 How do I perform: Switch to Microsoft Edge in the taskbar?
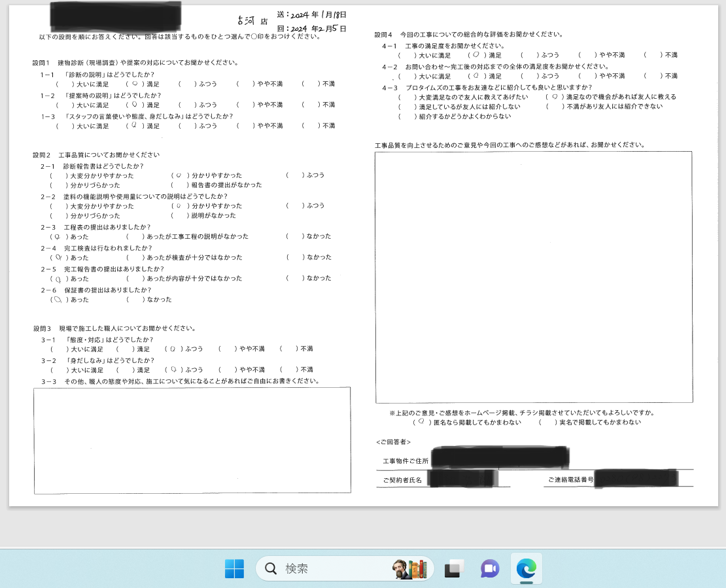point(526,569)
